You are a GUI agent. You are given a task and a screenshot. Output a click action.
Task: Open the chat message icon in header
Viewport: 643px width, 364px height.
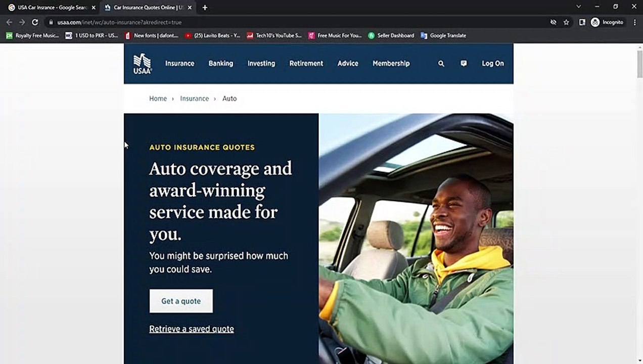tap(464, 64)
